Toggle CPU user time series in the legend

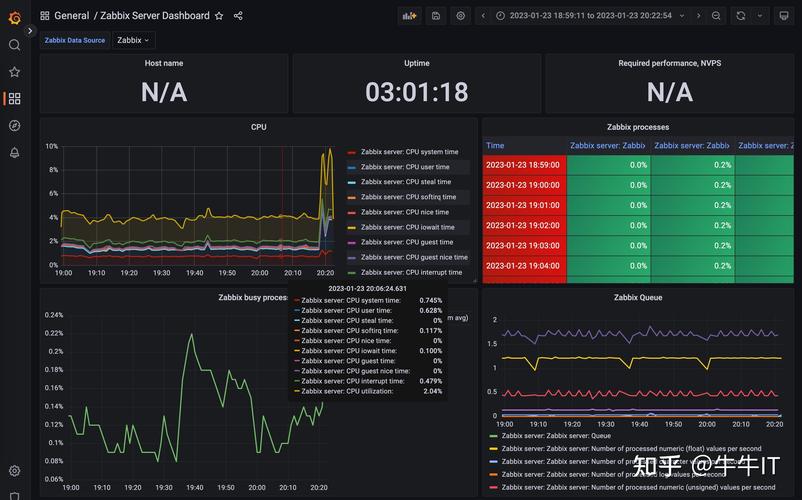click(405, 167)
